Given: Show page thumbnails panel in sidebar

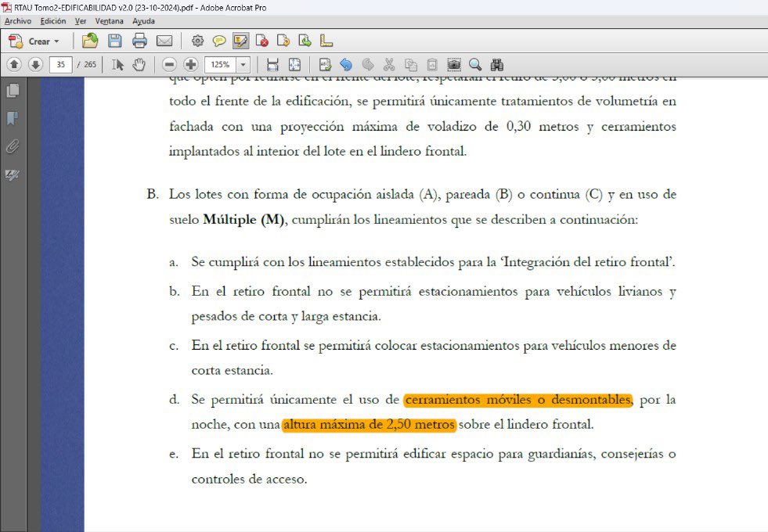Looking at the screenshot, I should (x=13, y=91).
